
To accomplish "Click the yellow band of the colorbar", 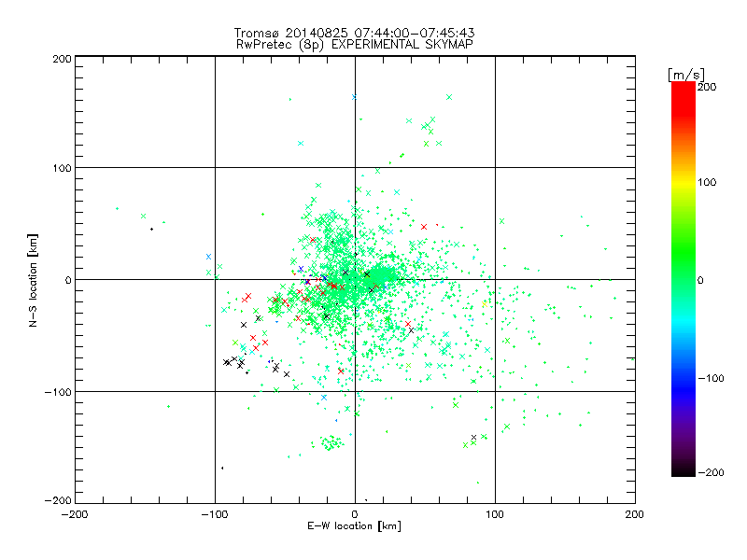I will 684,183.
